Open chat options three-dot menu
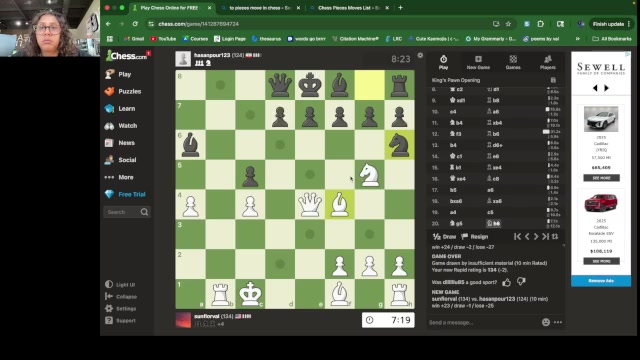640x360 pixels. 558,322
